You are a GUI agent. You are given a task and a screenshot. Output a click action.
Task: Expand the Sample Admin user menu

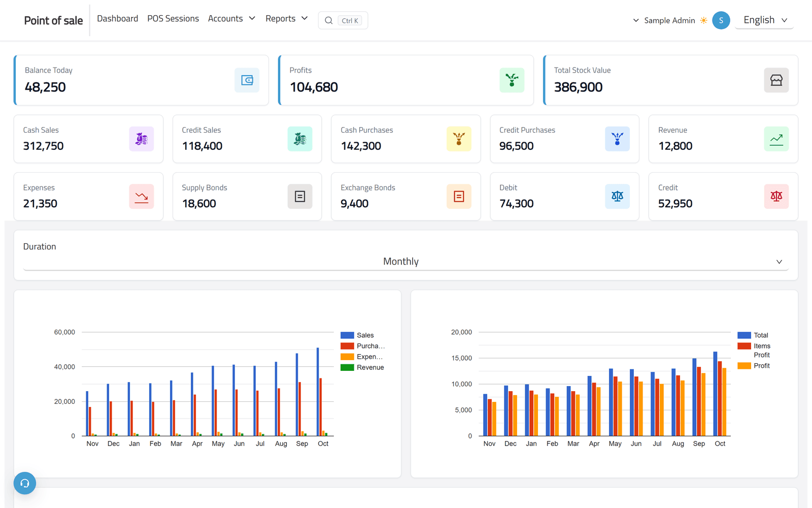point(664,20)
